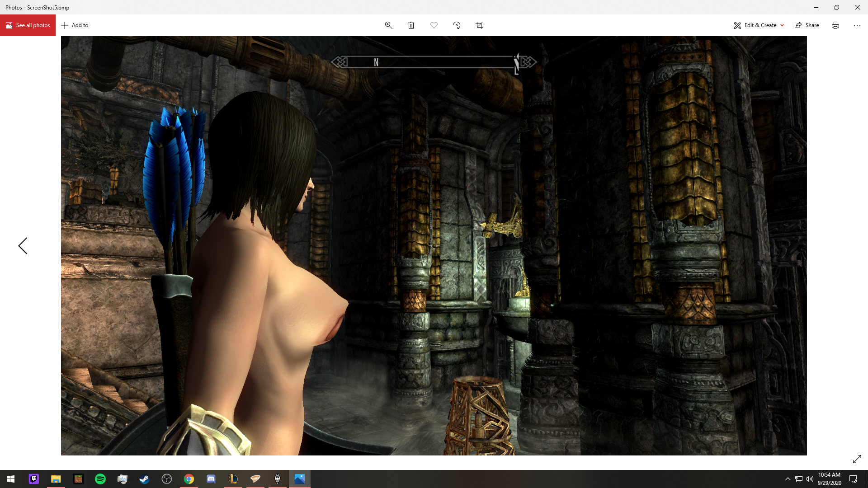
Task: Open the volume control tray icon
Action: (x=810, y=479)
